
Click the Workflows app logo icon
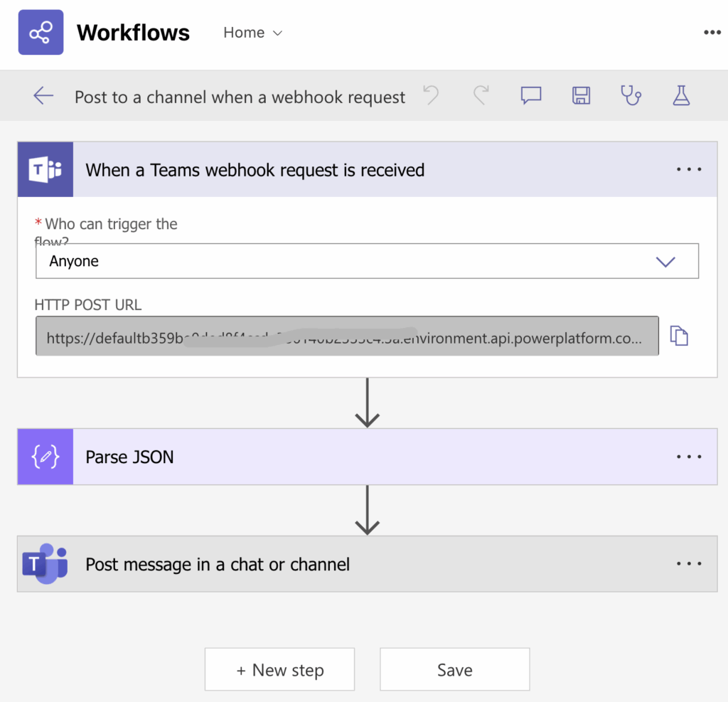click(41, 33)
